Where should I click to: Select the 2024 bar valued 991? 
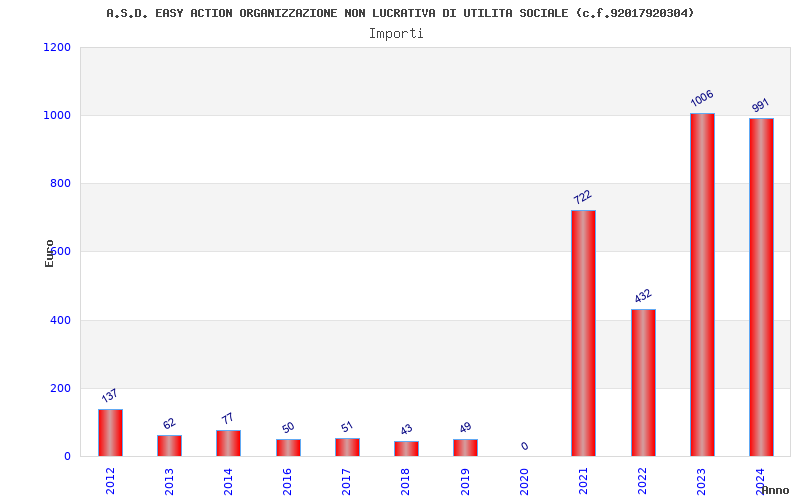click(x=761, y=287)
